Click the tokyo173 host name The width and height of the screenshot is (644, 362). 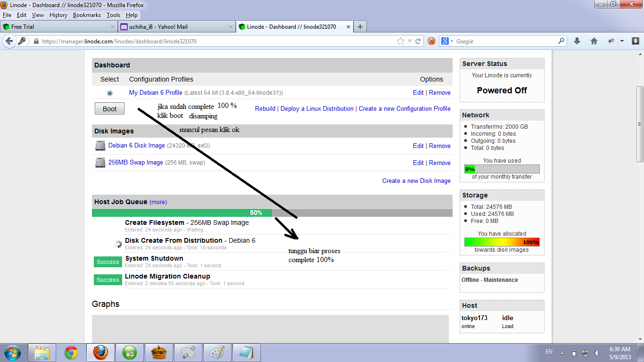point(474,318)
